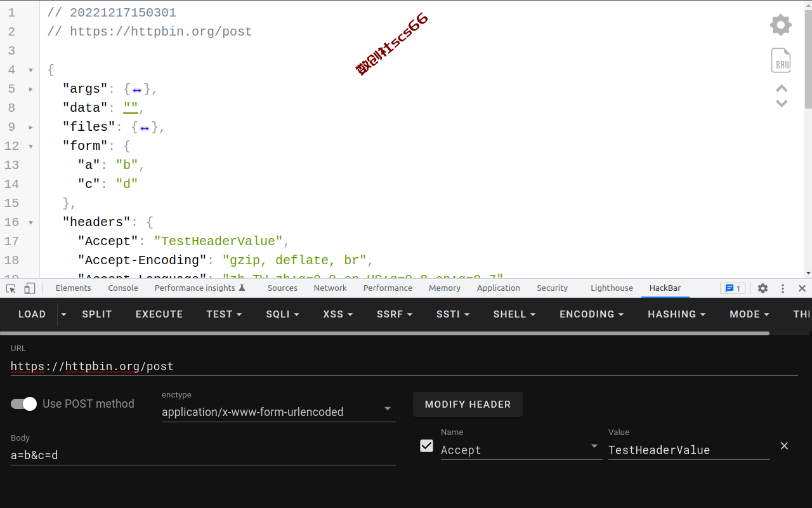Expand collapsed files object placeholder

[x=144, y=128]
